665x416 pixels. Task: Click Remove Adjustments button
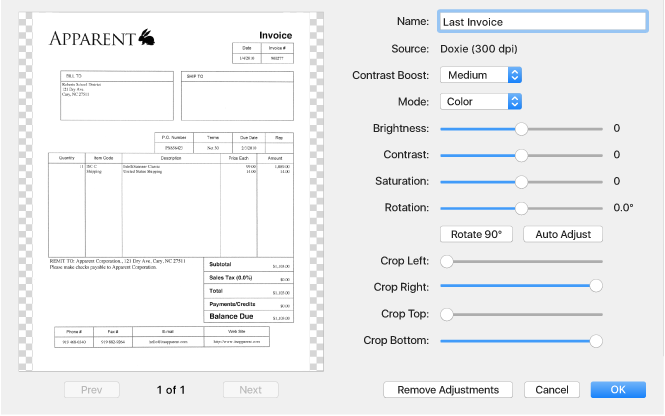click(448, 390)
